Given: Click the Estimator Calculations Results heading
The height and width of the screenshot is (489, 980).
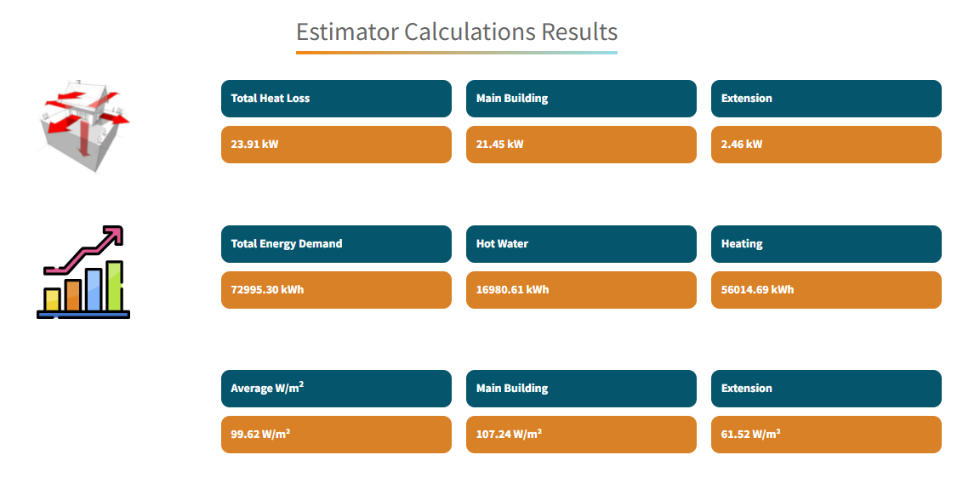Looking at the screenshot, I should coord(456,32).
